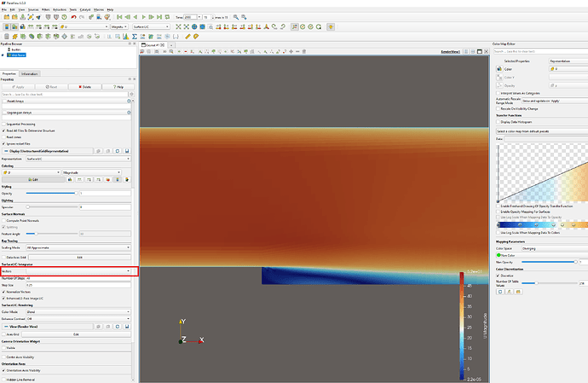Click the Undo arrow in the toolbar
This screenshot has width=588, height=383.
click(x=73, y=17)
